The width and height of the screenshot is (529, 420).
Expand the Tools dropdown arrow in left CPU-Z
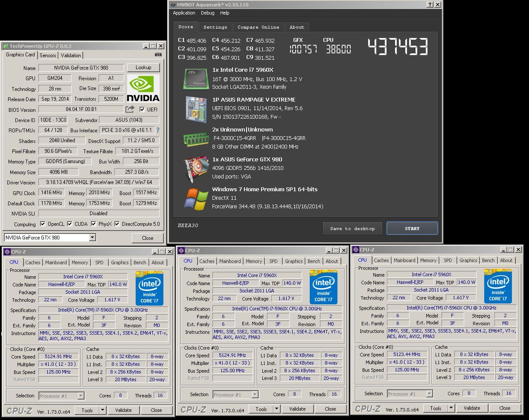coord(102,410)
